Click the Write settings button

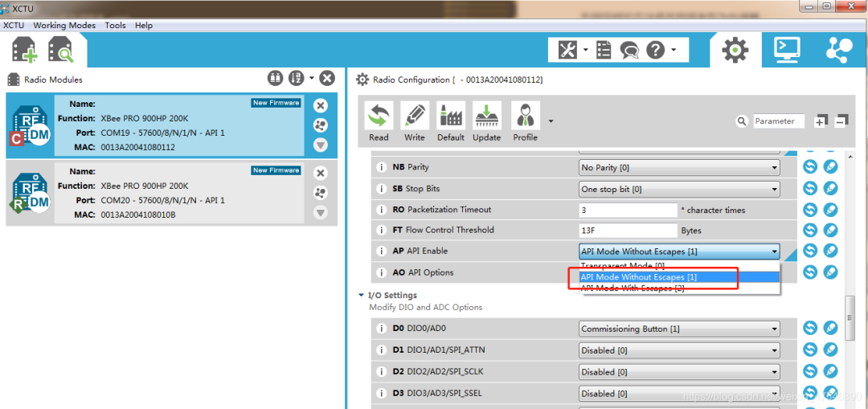[x=415, y=122]
